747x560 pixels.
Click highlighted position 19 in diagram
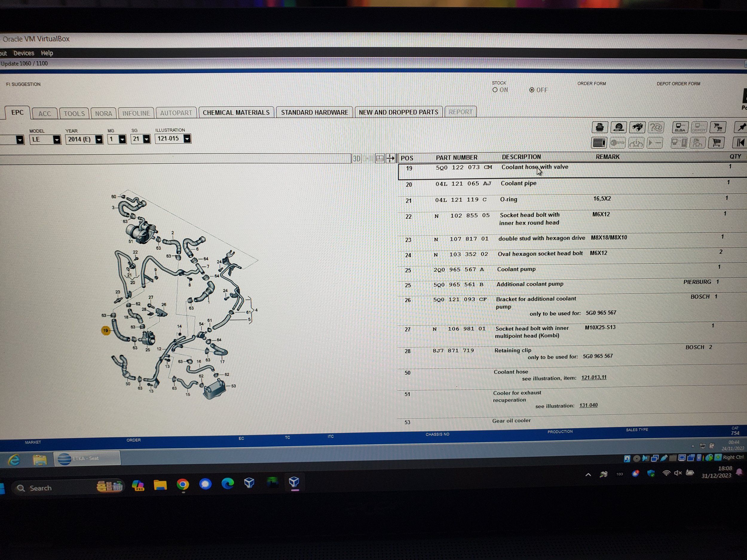(x=106, y=330)
